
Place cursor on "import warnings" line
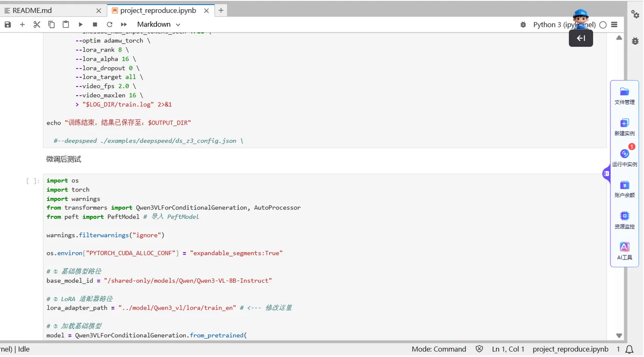tap(73, 199)
